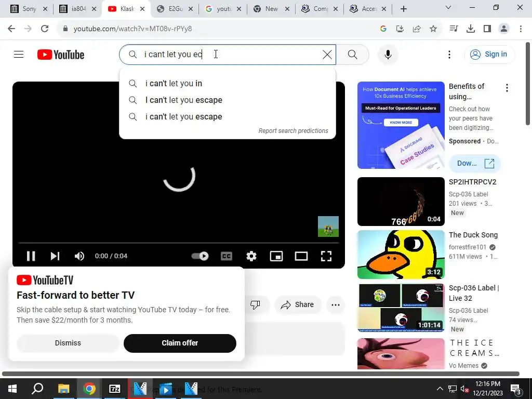Close the Sony tab

(x=45, y=9)
